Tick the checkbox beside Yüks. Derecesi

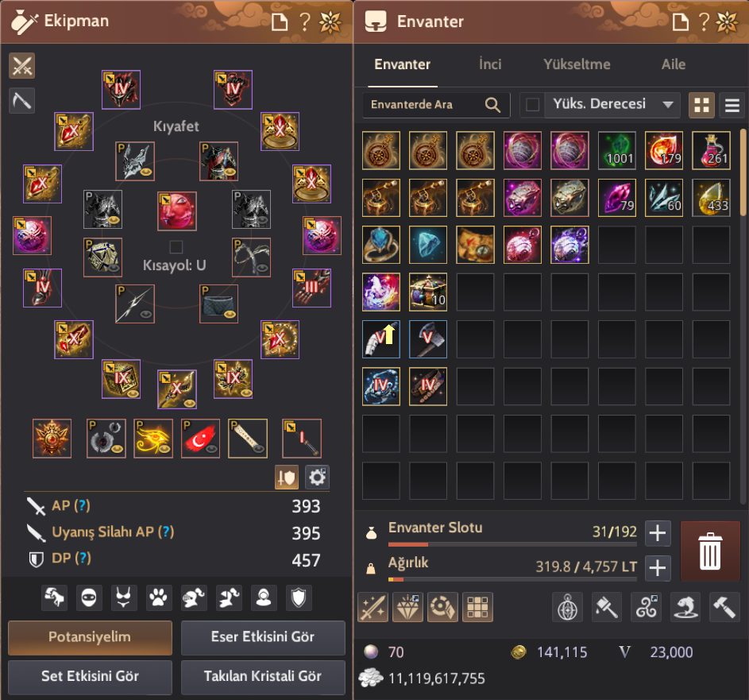tap(533, 104)
